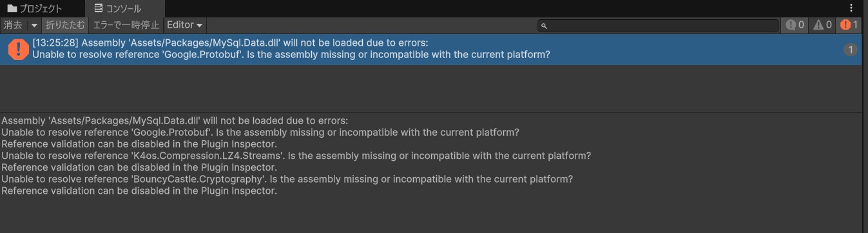Select the MySql.Data.dll error log entry
The height and width of the screenshot is (233, 868).
(x=430, y=49)
